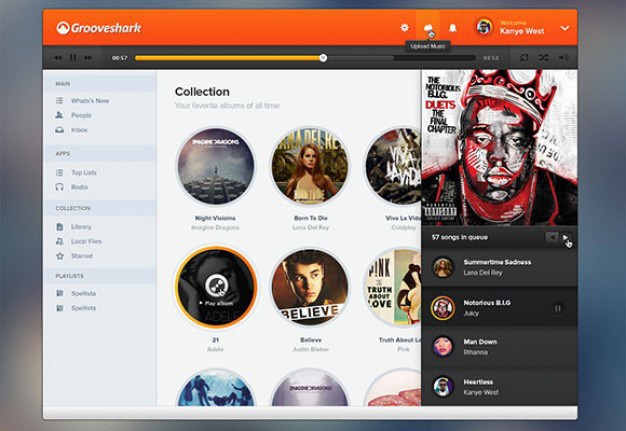This screenshot has width=626, height=431.
Task: Click the 57 songs in queue label
Action: (460, 237)
